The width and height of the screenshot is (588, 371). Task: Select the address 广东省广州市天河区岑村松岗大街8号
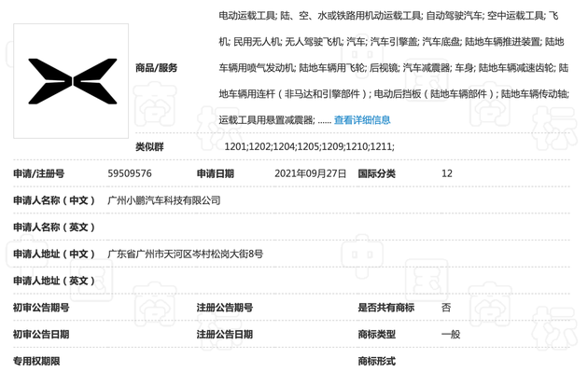(185, 254)
